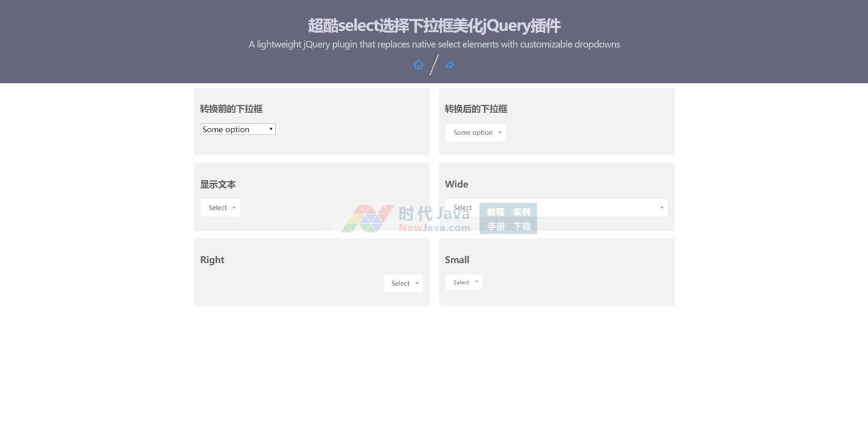The image size is (868, 437).
Task: Click the home icon in the header
Action: [x=418, y=65]
